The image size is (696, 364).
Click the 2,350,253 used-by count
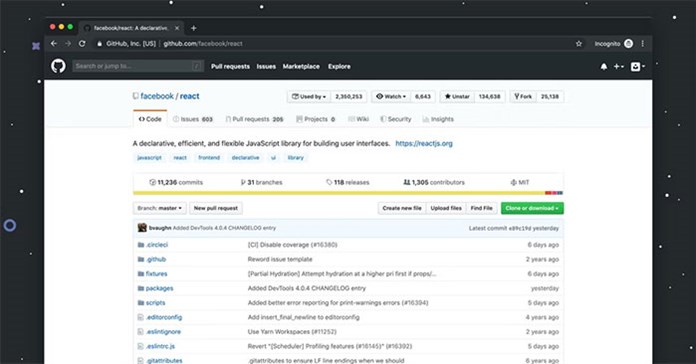point(349,96)
